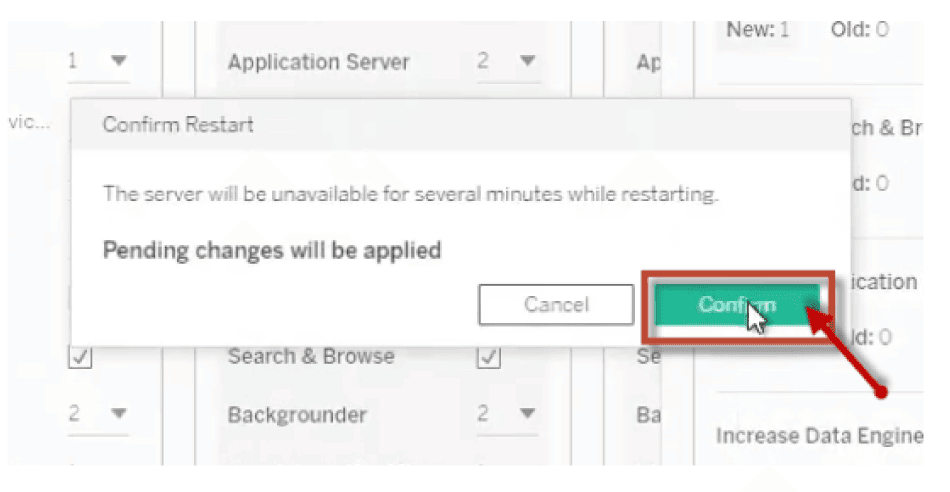
Task: Select the Application Server row label
Action: 318,62
